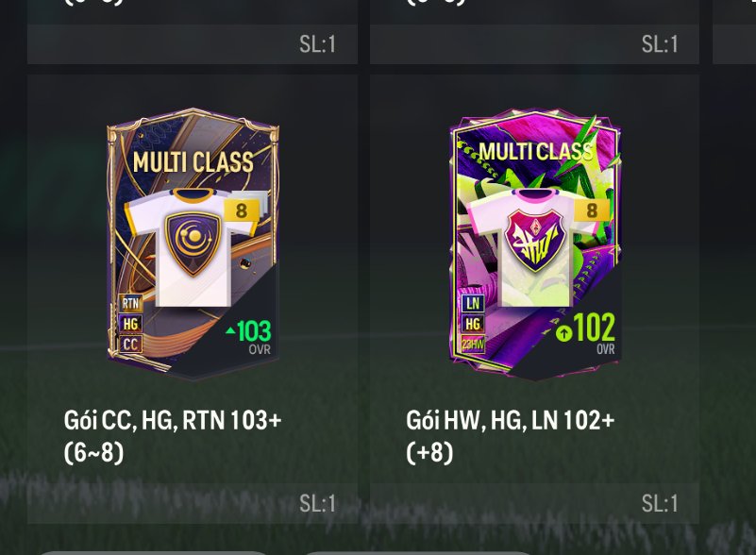Click the top-right SL:1 quantity bar
The image size is (756, 555).
click(x=535, y=44)
